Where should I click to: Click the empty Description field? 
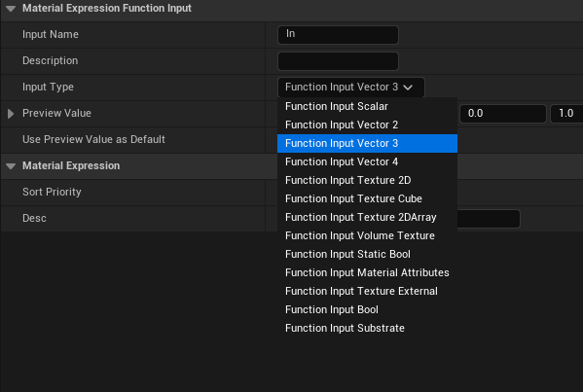(x=338, y=61)
